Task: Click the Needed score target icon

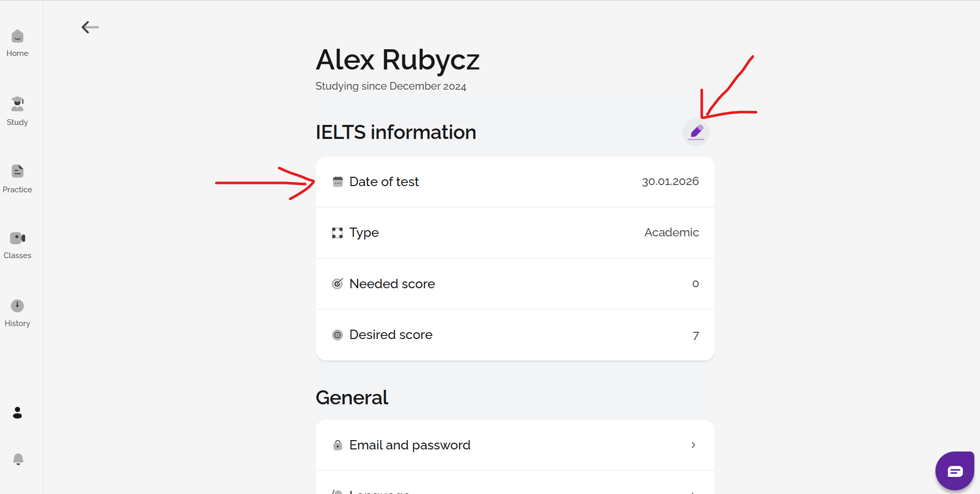Action: click(337, 284)
